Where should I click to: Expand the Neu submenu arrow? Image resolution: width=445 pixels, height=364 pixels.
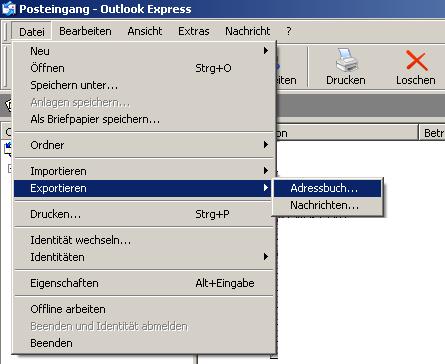click(x=266, y=51)
